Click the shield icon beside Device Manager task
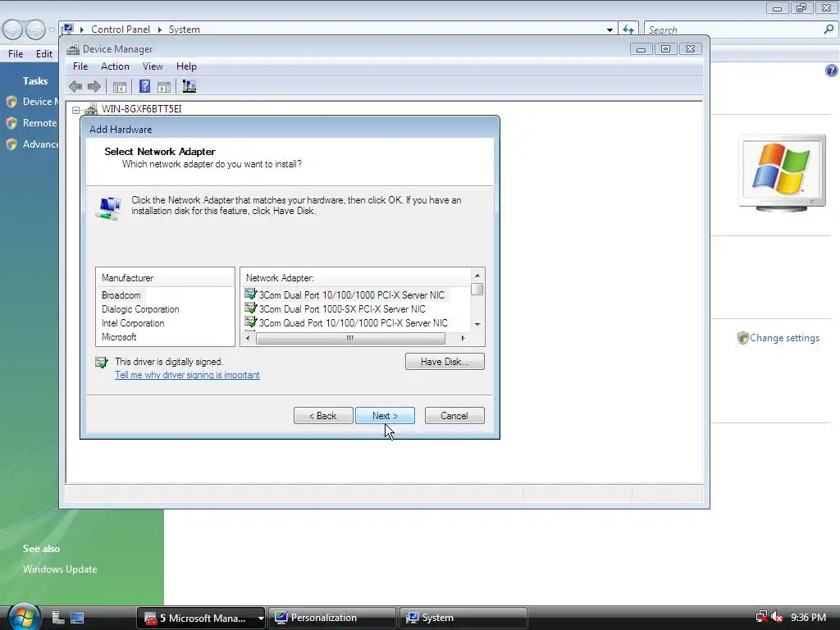This screenshot has height=630, width=840. 11,102
